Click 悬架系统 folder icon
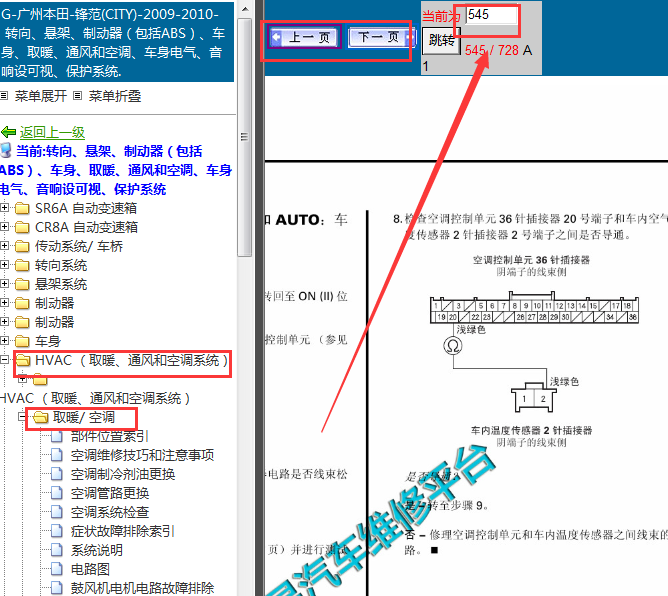Image resolution: width=668 pixels, height=596 pixels. [22, 284]
